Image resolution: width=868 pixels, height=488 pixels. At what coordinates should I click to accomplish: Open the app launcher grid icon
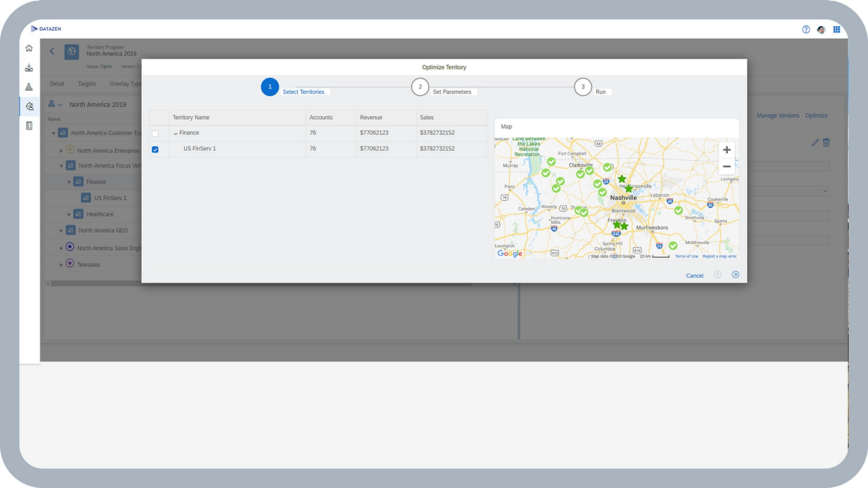[836, 29]
